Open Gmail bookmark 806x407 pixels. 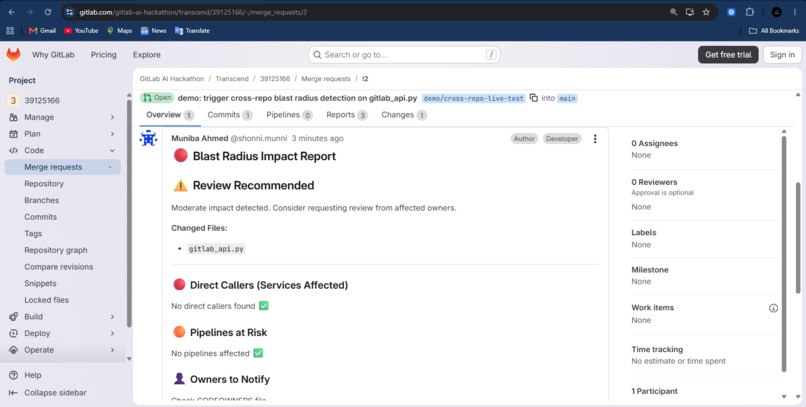point(42,31)
